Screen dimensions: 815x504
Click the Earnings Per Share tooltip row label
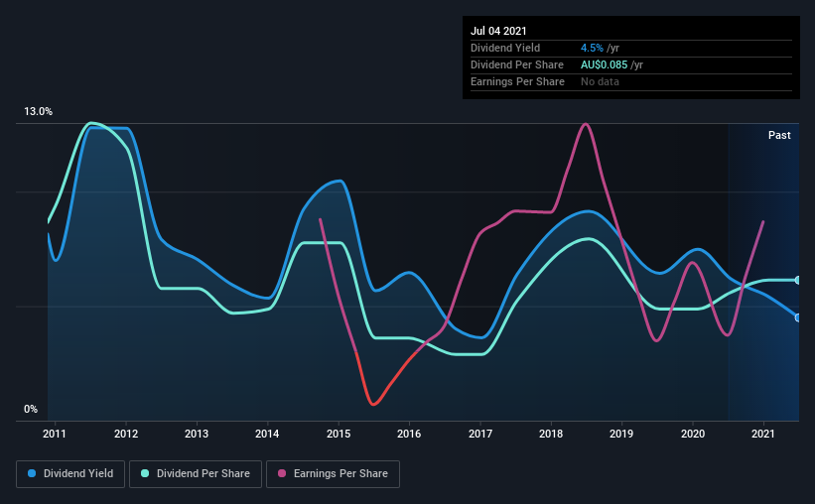(x=517, y=81)
